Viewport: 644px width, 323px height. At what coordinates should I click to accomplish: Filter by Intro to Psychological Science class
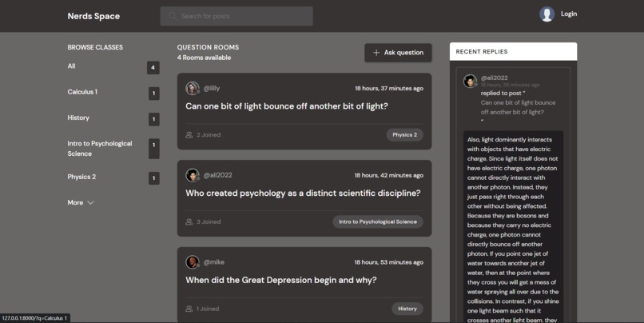100,149
